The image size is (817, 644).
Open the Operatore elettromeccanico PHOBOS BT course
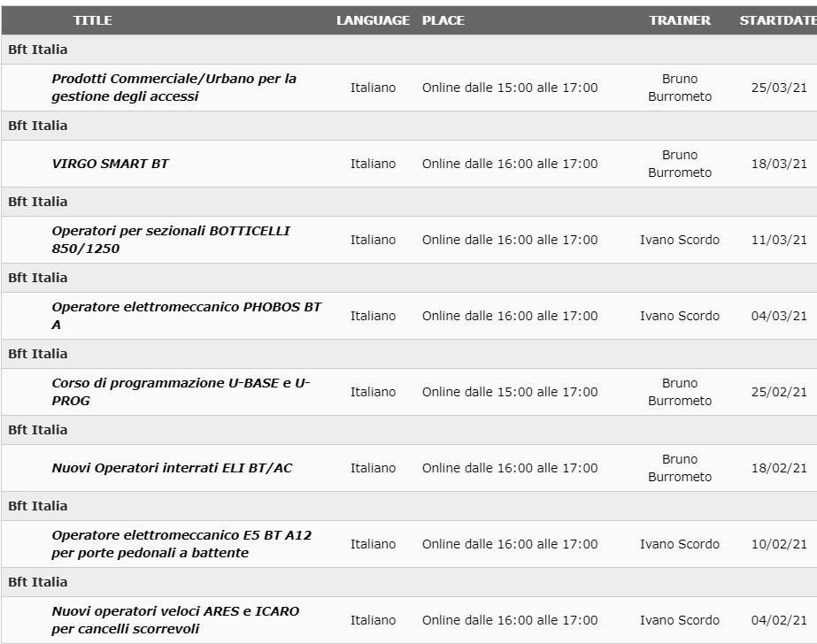pyautogui.click(x=187, y=316)
